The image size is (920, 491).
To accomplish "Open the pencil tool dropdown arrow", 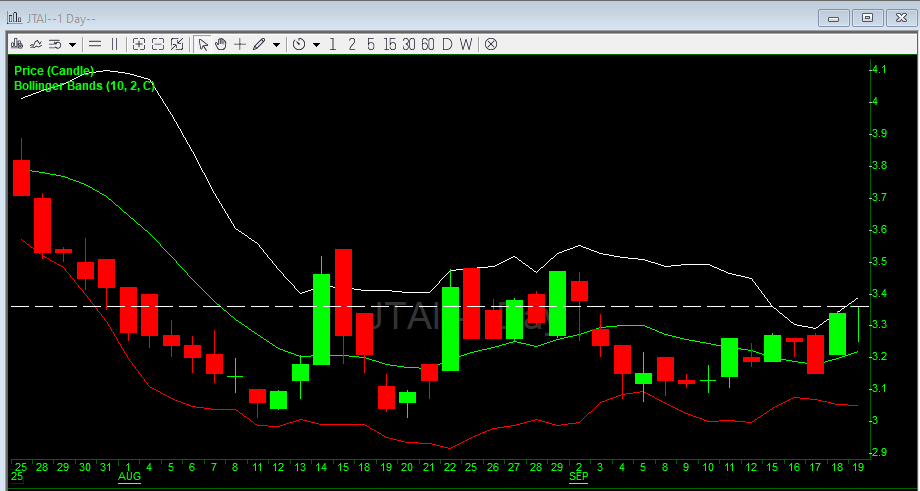I will click(274, 44).
